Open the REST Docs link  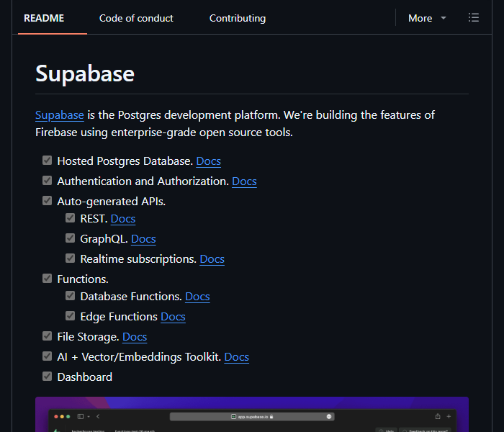click(123, 219)
